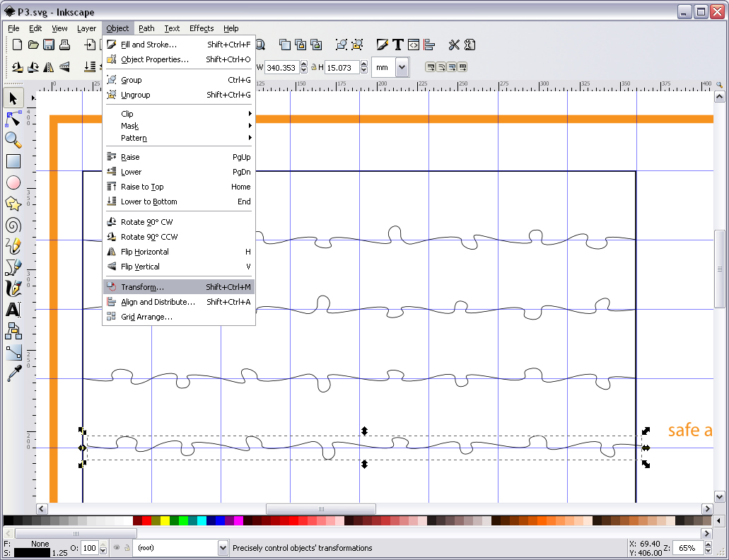729x560 pixels.
Task: Choose Grid Arrange... menu entry
Action: pos(179,317)
